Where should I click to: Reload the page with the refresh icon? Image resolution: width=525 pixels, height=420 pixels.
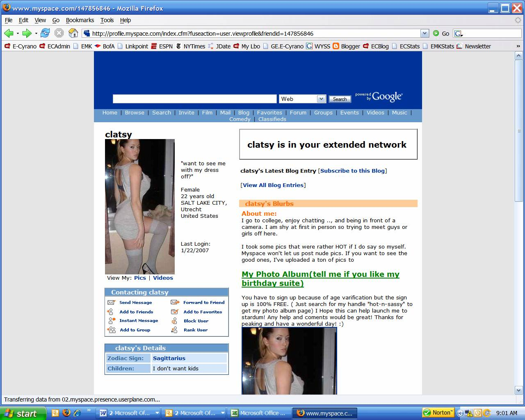[45, 33]
